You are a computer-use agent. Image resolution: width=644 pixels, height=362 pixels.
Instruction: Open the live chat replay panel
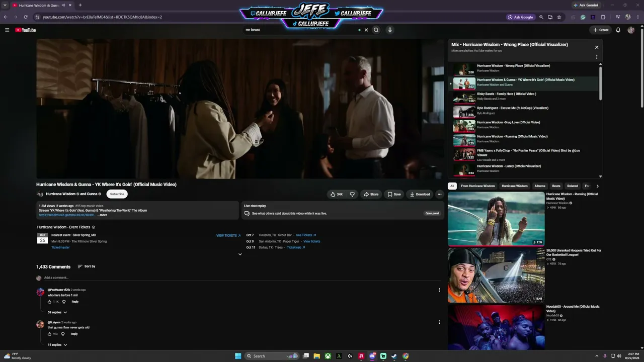coord(432,213)
